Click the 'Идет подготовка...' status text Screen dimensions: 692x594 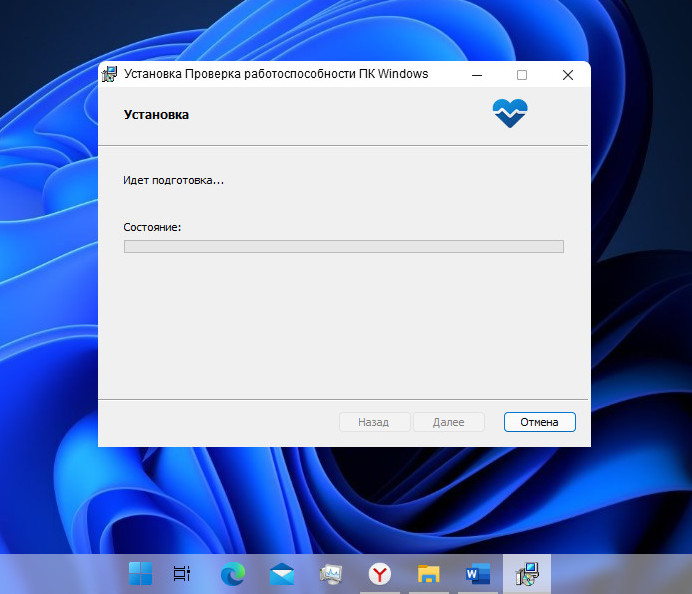tap(173, 180)
